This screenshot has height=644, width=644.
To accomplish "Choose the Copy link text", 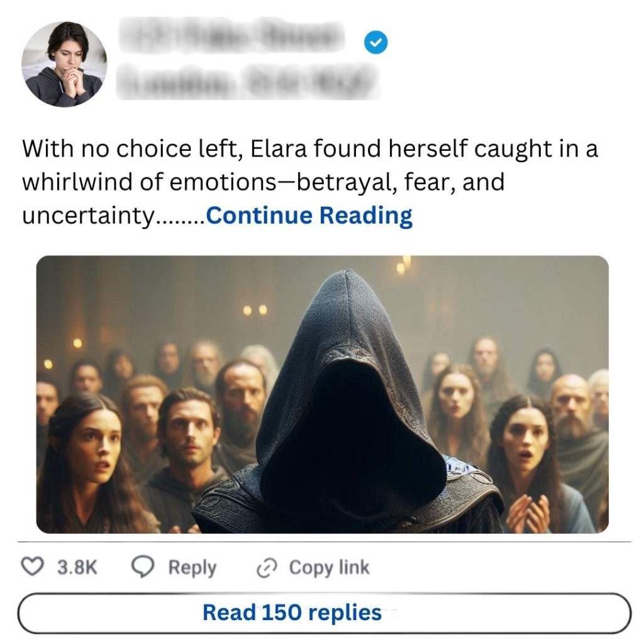I will point(329,568).
